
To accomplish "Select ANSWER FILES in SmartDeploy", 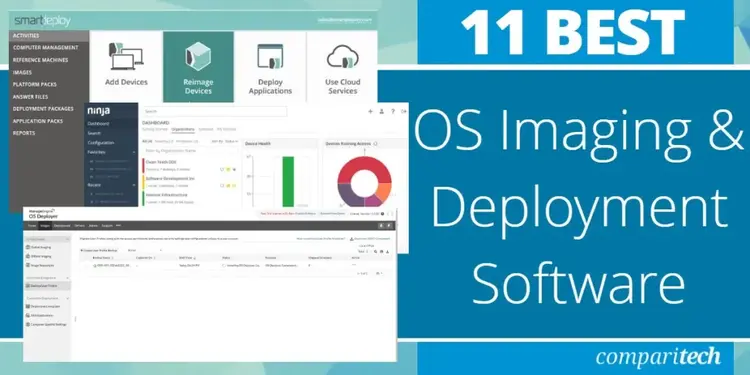I will tap(31, 97).
